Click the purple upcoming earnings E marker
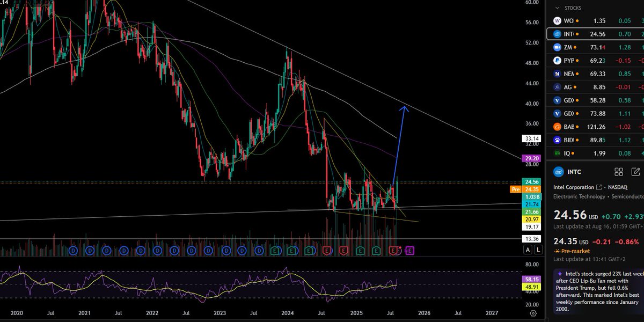 coord(409,250)
